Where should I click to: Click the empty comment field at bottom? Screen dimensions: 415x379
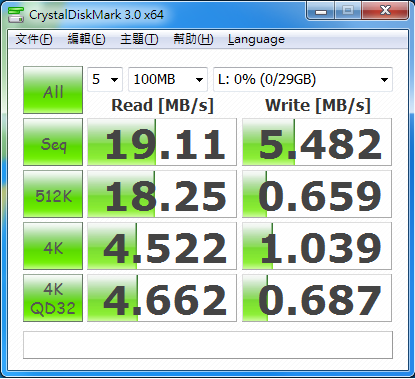click(x=208, y=345)
